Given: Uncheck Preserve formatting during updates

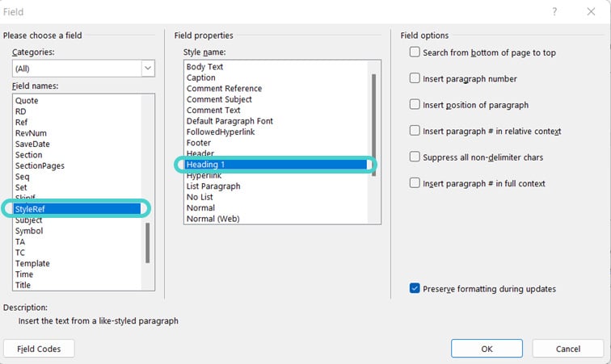Looking at the screenshot, I should (415, 288).
